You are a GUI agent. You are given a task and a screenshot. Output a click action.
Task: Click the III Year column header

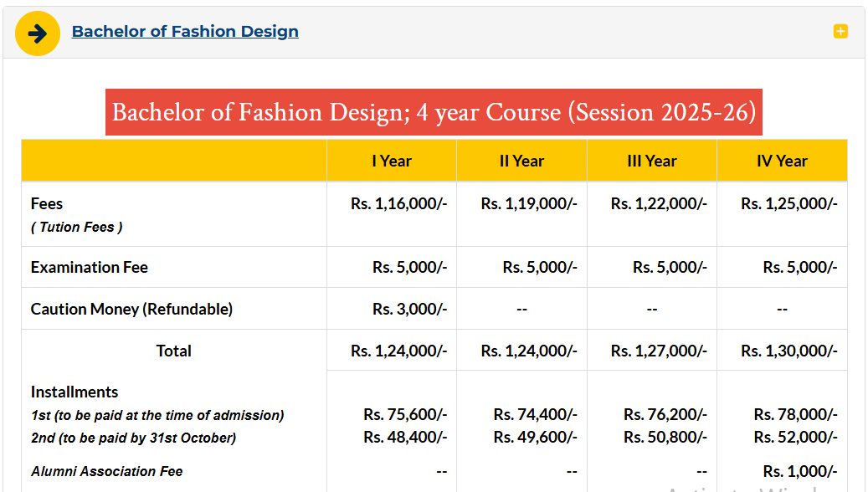tap(652, 160)
